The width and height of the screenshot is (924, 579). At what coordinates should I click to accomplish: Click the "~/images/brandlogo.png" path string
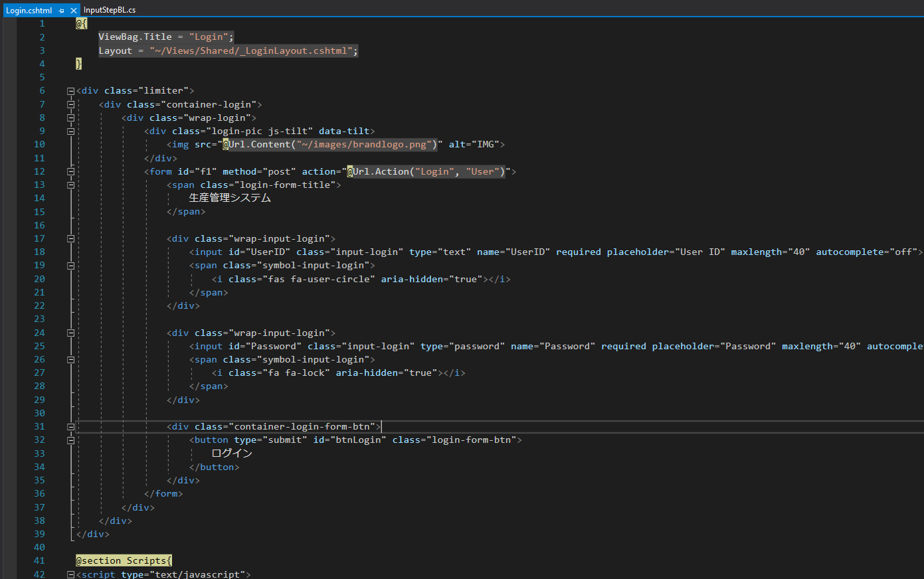pos(365,144)
